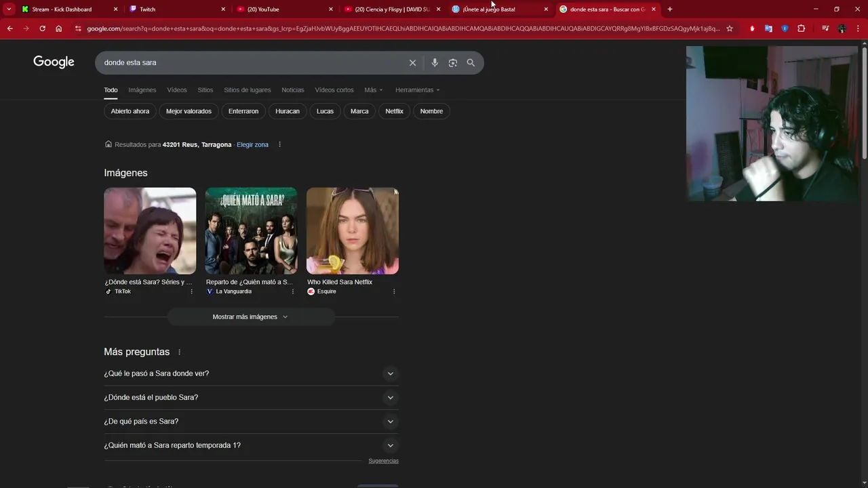Open the Más filters dropdown

point(374,90)
